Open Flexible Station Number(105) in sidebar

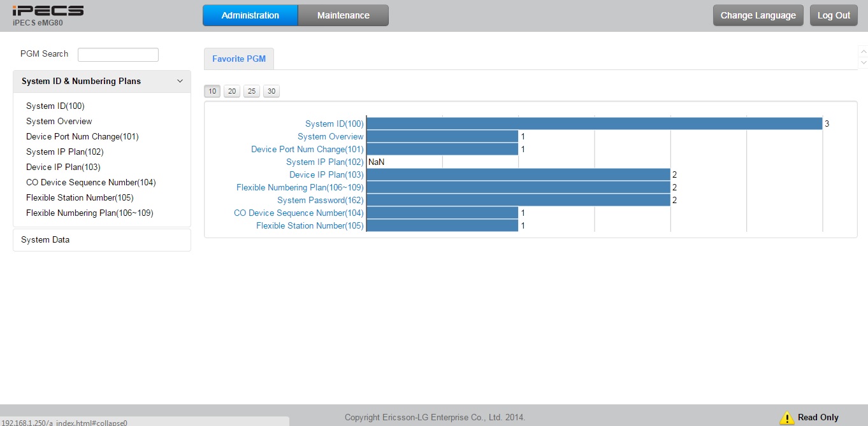(x=80, y=197)
